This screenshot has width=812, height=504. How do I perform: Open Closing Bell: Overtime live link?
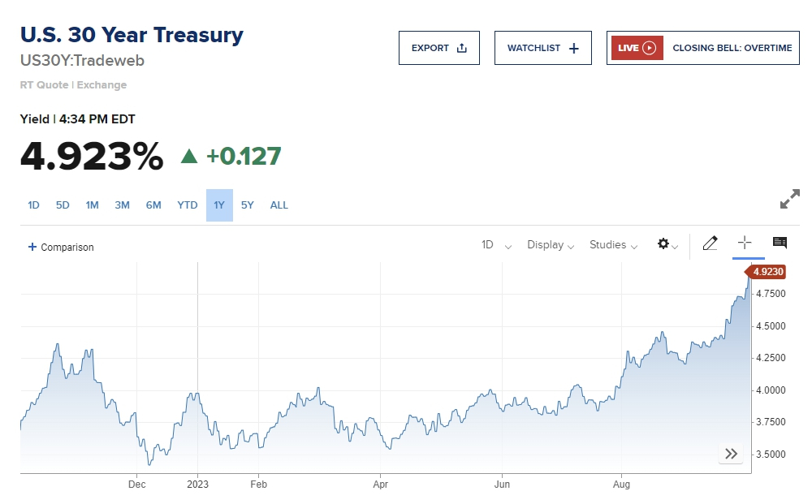(732, 48)
